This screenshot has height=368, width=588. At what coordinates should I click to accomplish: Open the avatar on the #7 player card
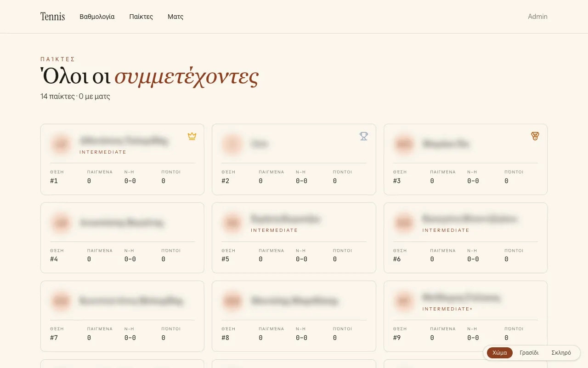(x=61, y=301)
